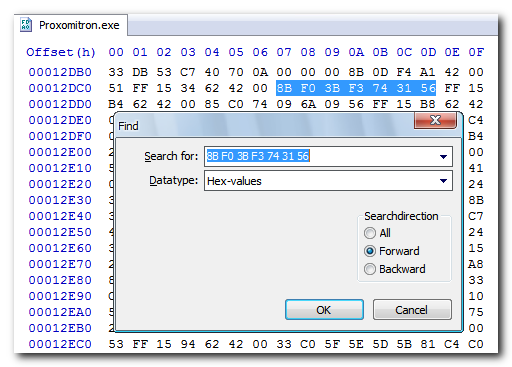Click the offset 00012E40 row label
Image resolution: width=512 pixels, height=367 pixels.
60,216
